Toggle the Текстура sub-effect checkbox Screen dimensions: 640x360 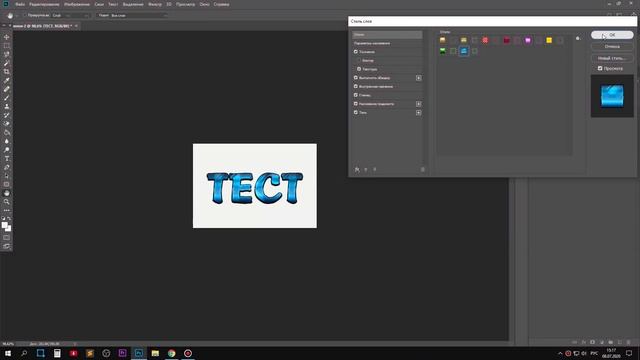pos(359,69)
